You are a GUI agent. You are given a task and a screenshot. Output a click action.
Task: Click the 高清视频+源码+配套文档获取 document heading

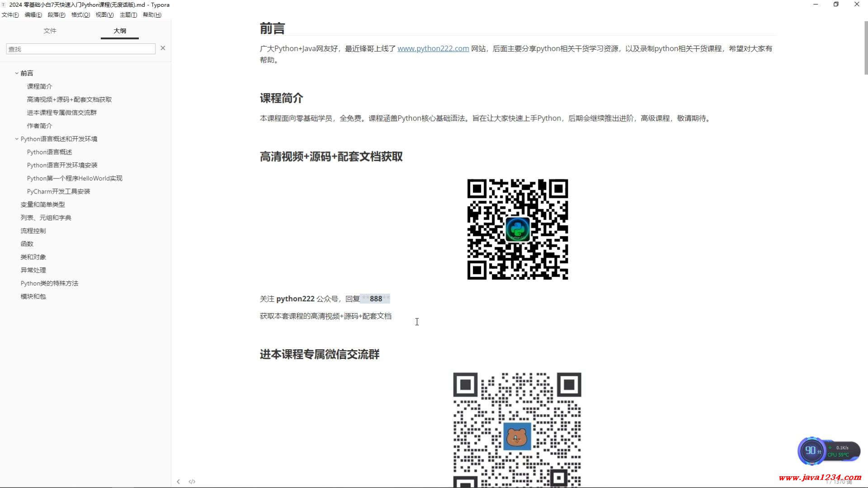coord(331,157)
